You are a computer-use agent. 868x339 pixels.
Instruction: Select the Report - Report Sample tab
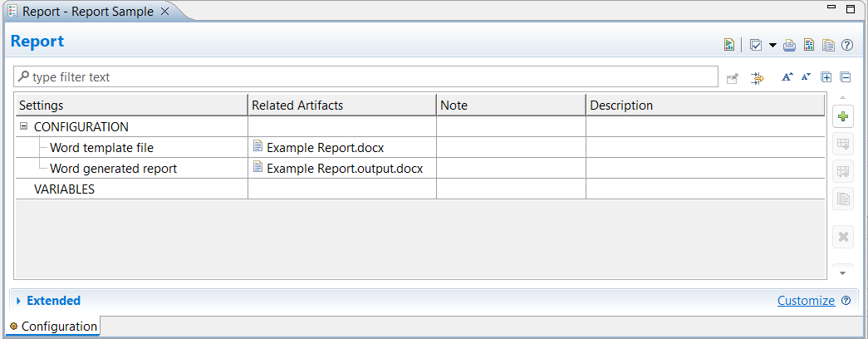(89, 12)
